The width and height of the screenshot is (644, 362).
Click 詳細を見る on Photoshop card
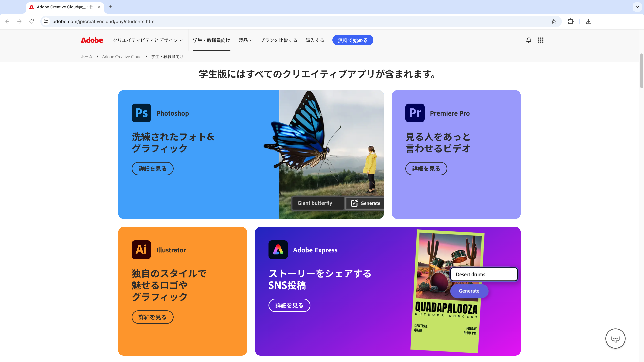tap(152, 168)
